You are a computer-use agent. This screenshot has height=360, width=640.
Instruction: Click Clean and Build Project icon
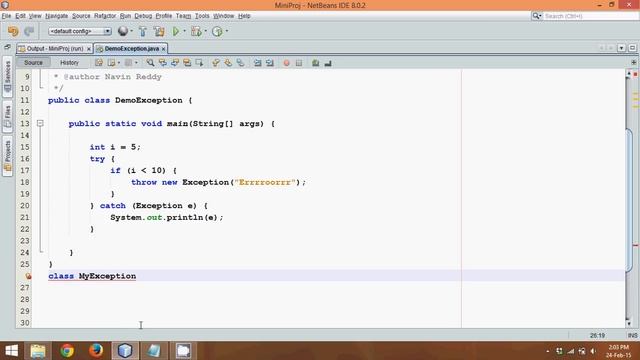coord(159,31)
